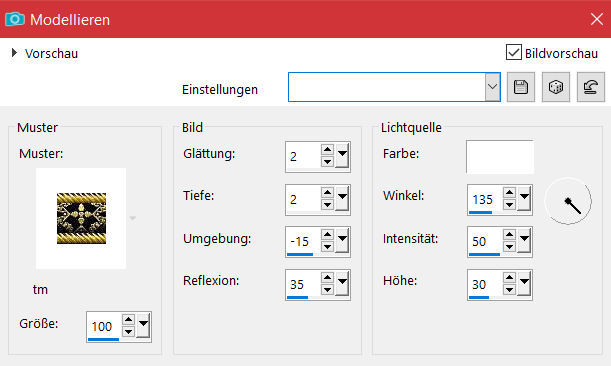Increase the Reflexion value with up arrow

[x=327, y=278]
